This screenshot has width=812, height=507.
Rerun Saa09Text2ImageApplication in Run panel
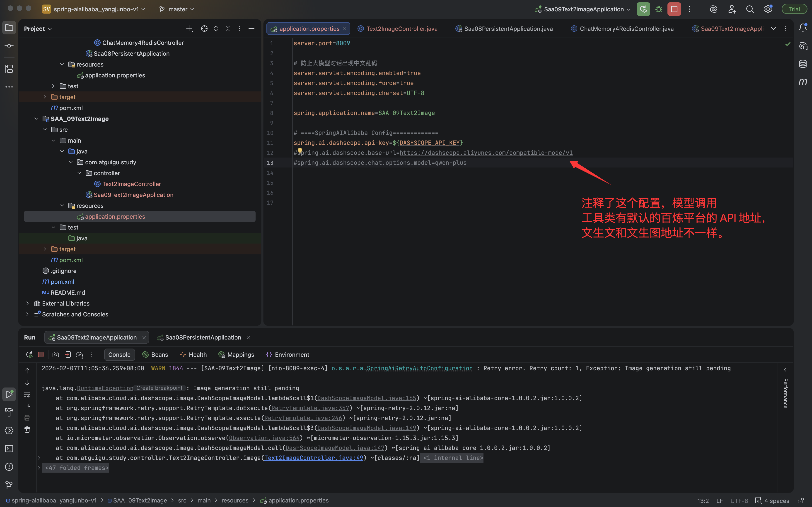[29, 354]
